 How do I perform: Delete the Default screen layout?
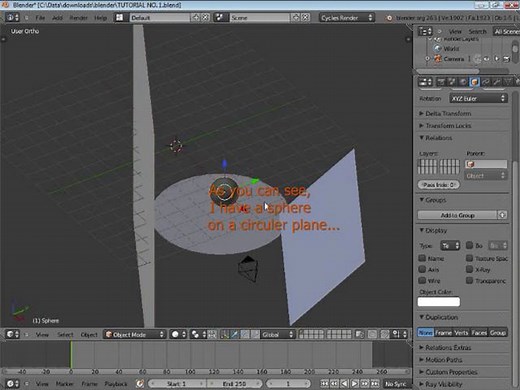pos(205,17)
